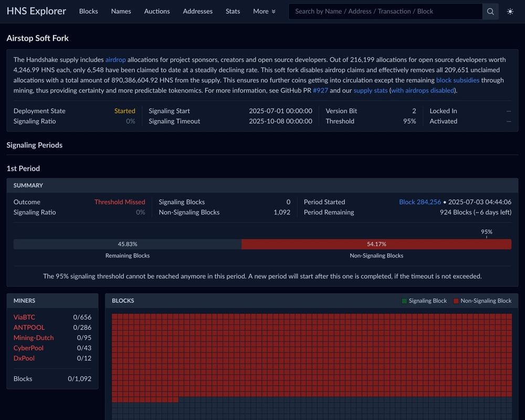Open the Stats page
Viewport: 525px width, 420px height.
[x=233, y=11]
